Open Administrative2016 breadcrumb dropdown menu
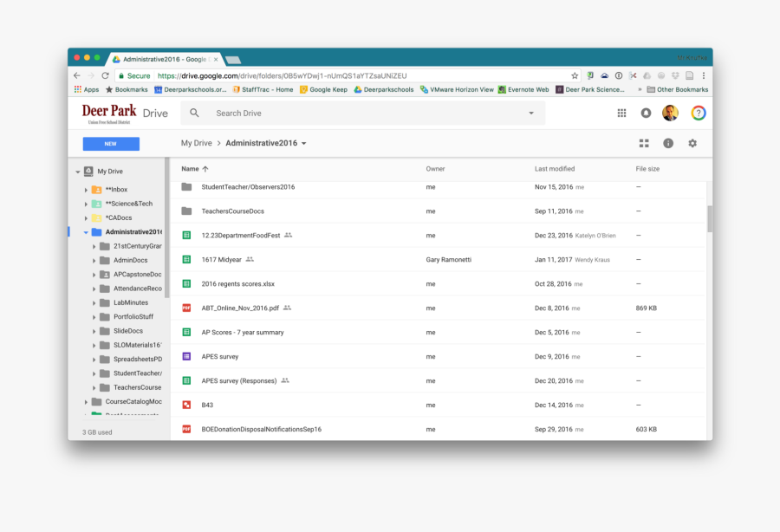 tap(304, 143)
